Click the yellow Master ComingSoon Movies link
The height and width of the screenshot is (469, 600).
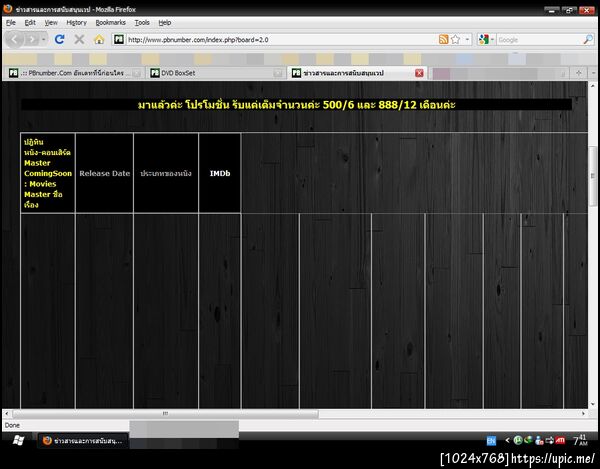tap(47, 173)
